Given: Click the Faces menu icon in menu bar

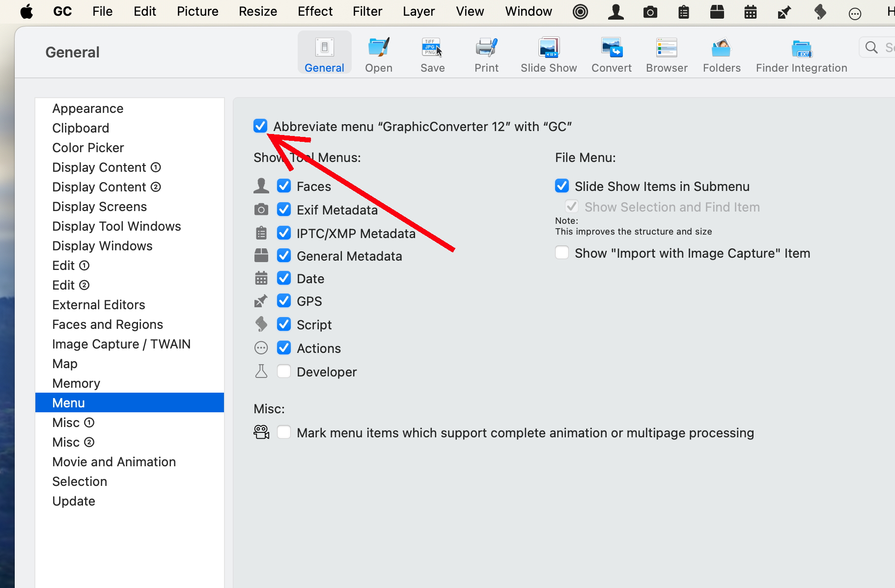Looking at the screenshot, I should pos(615,12).
